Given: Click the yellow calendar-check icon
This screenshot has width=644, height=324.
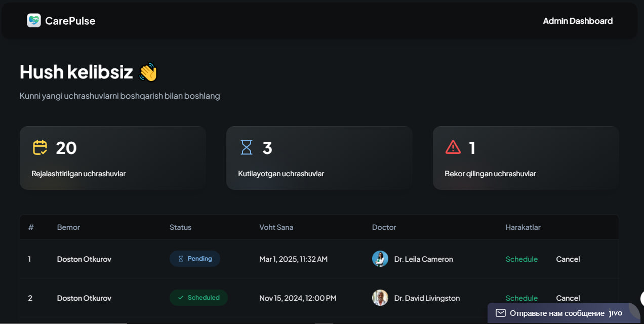Looking at the screenshot, I should [40, 147].
